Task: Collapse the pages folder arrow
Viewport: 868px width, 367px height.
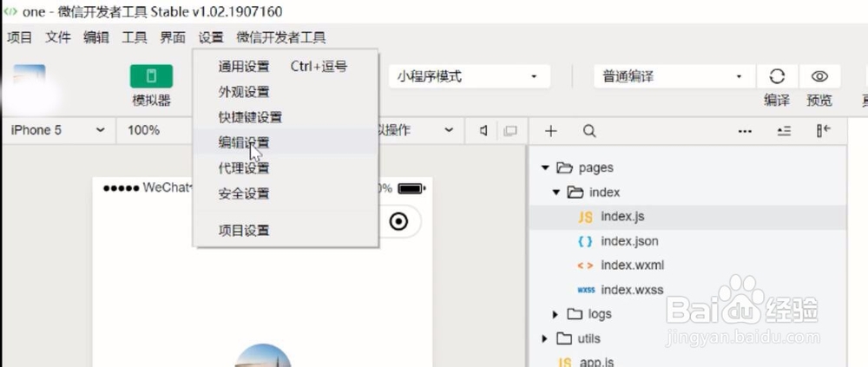Action: tap(545, 167)
